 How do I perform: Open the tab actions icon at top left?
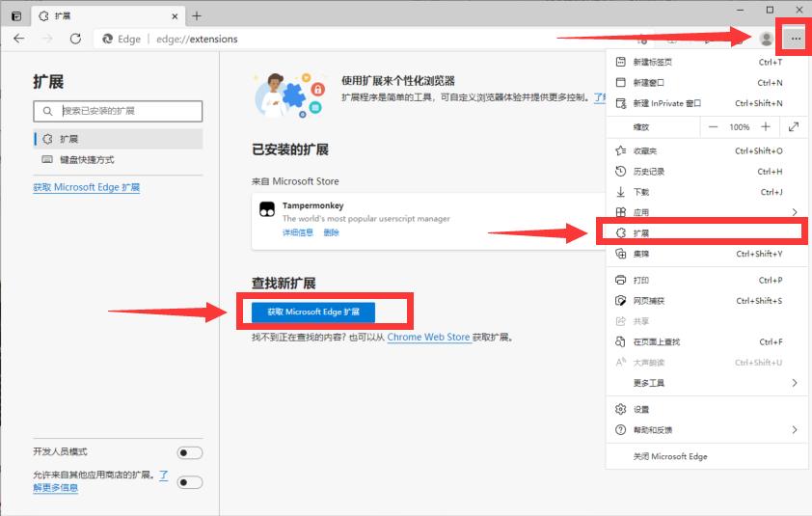coord(16,16)
